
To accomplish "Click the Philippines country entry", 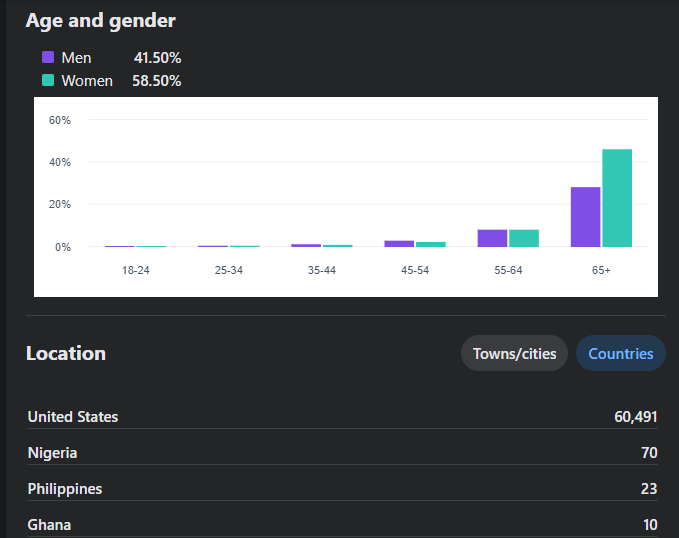I will (65, 489).
